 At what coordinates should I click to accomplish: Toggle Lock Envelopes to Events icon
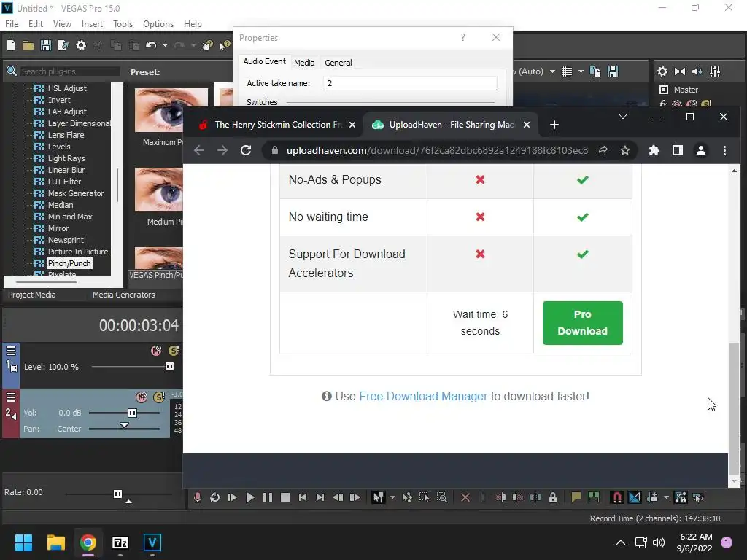(x=681, y=497)
